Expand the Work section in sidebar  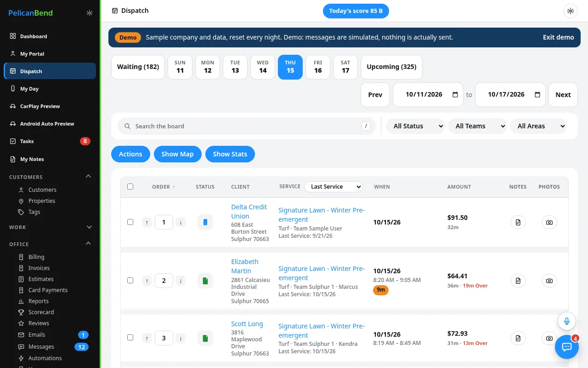[89, 227]
